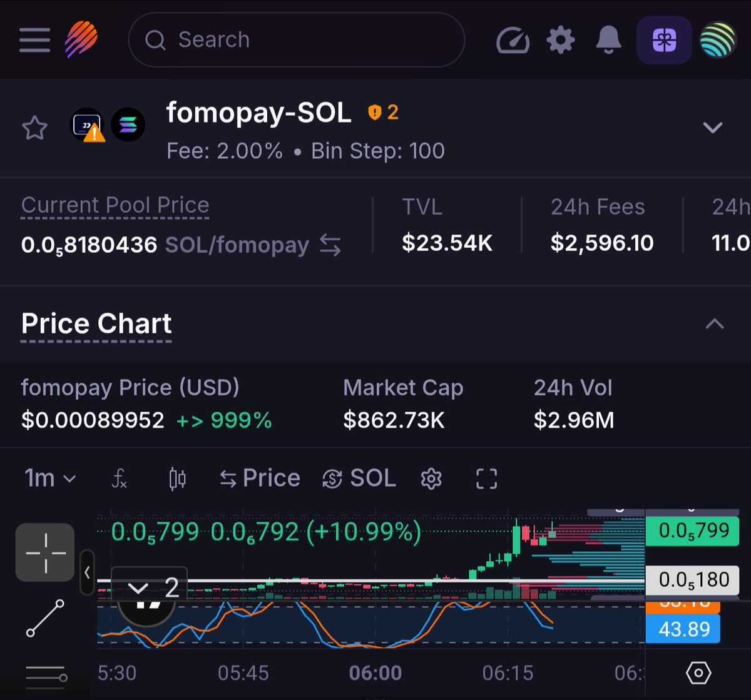Add fomopay-SOL to favorites star
This screenshot has height=700, width=751.
34,128
